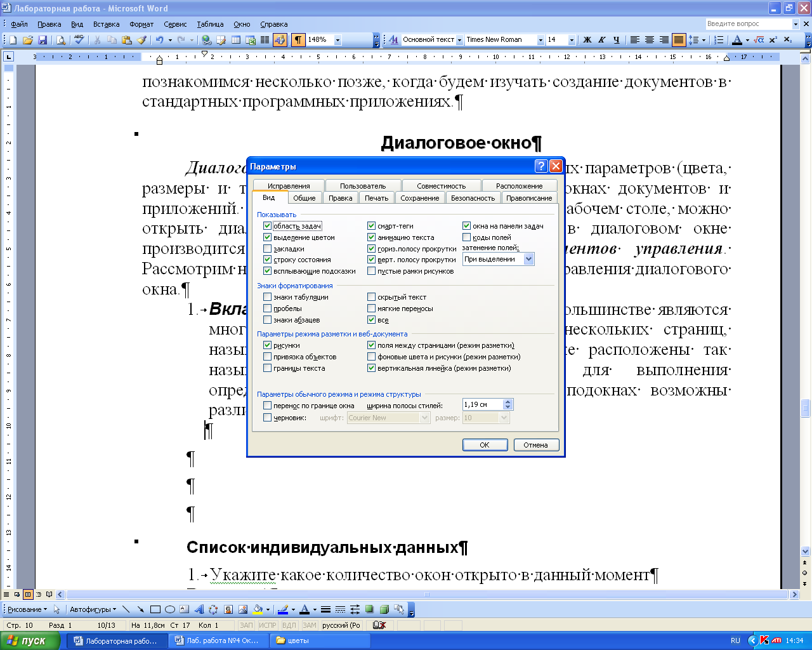The image size is (812, 650).
Task: Go to the 'Сохранение' tab
Action: (419, 198)
